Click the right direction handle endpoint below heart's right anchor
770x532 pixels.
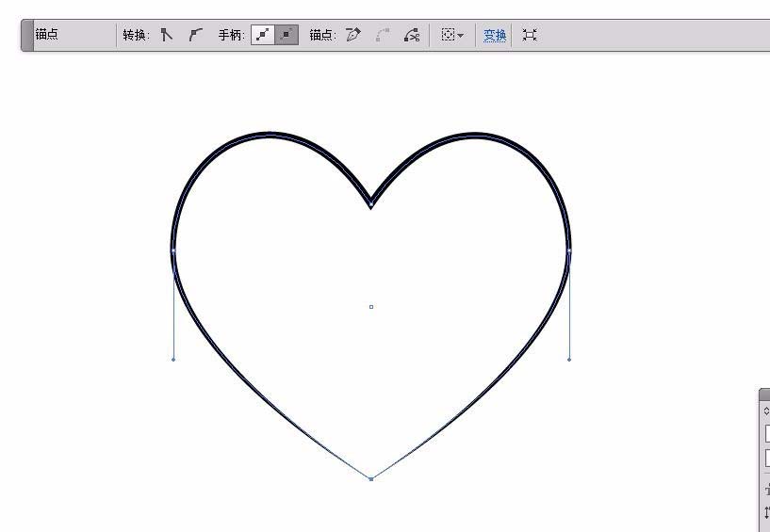point(569,360)
